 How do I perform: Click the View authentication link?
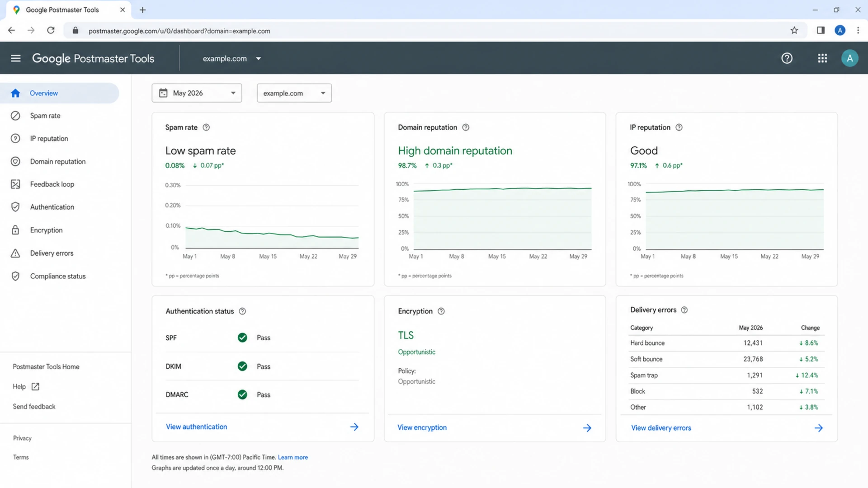click(x=196, y=427)
